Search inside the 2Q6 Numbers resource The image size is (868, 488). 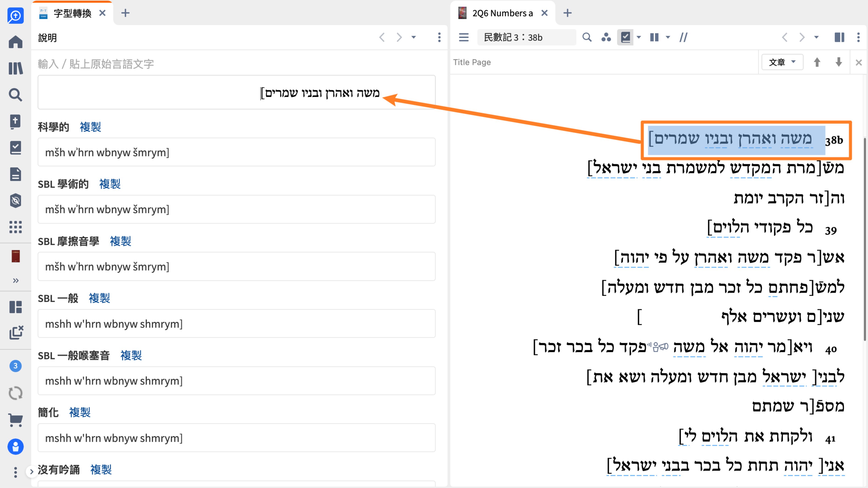coord(587,37)
